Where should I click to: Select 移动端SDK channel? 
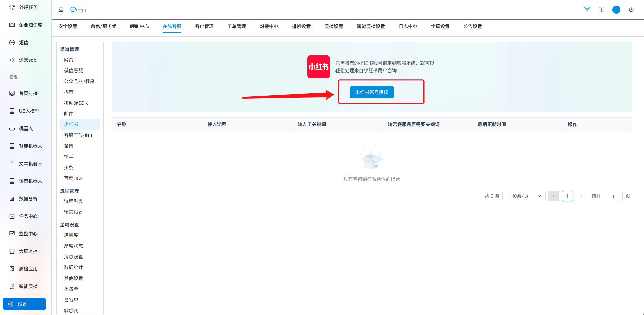coord(76,103)
